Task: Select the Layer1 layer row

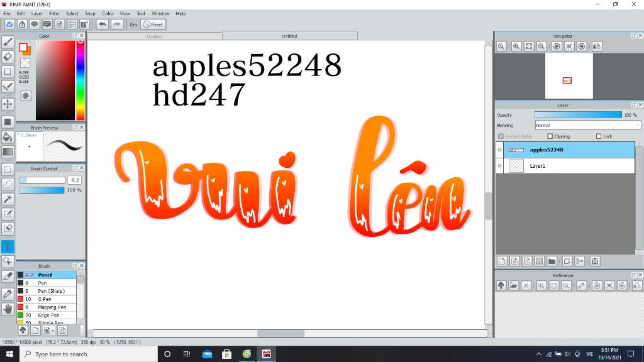Action: click(565, 166)
